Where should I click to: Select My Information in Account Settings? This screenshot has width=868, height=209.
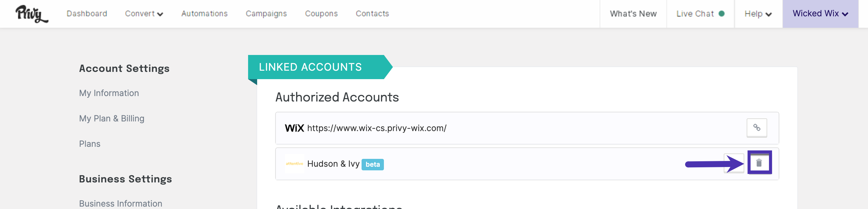(109, 93)
